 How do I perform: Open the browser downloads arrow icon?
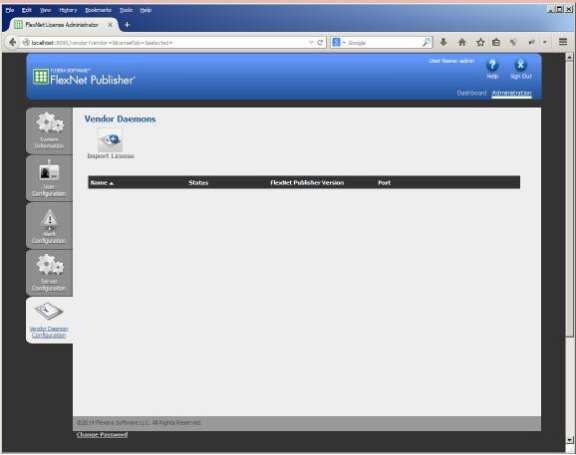[x=443, y=42]
